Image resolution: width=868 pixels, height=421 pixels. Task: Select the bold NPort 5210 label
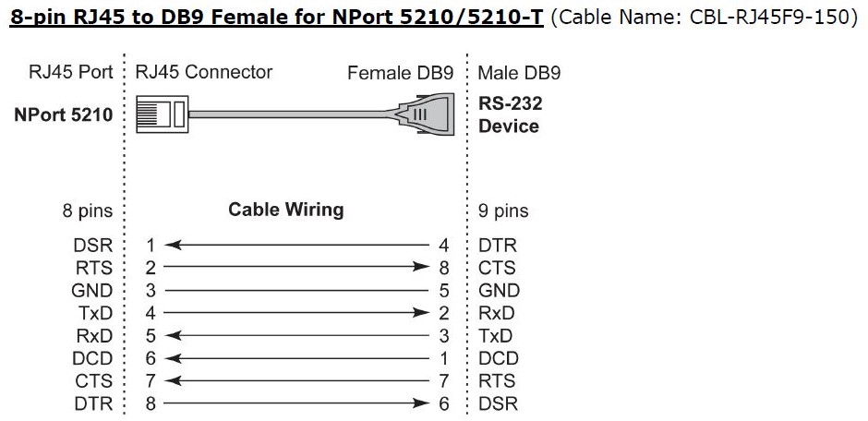pos(64,115)
